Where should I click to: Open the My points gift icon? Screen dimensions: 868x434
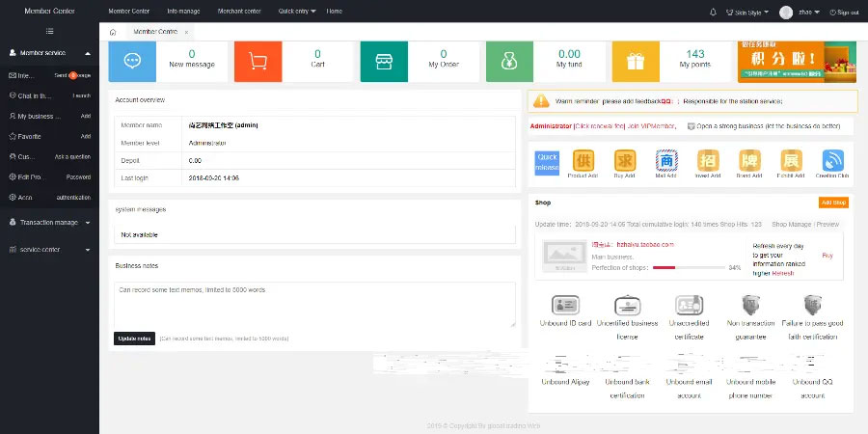click(x=635, y=61)
